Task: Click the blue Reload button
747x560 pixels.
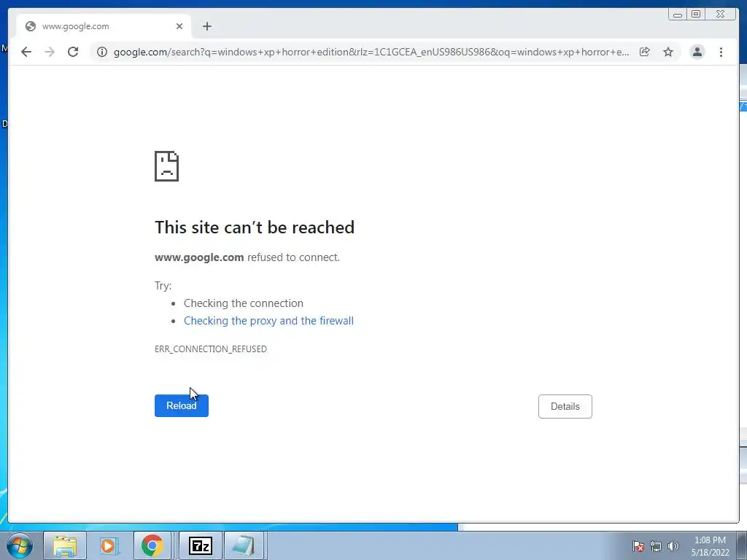Action: [182, 405]
